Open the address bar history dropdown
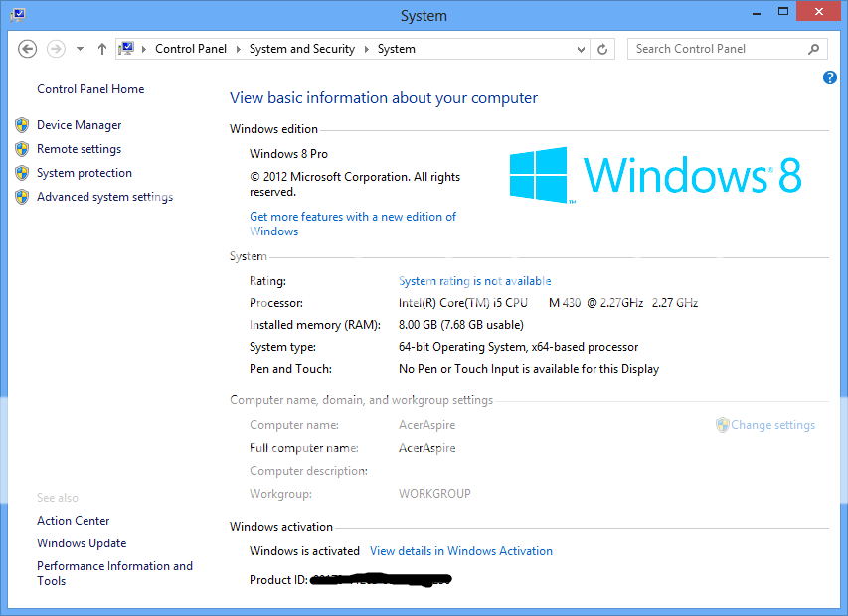 [x=581, y=49]
